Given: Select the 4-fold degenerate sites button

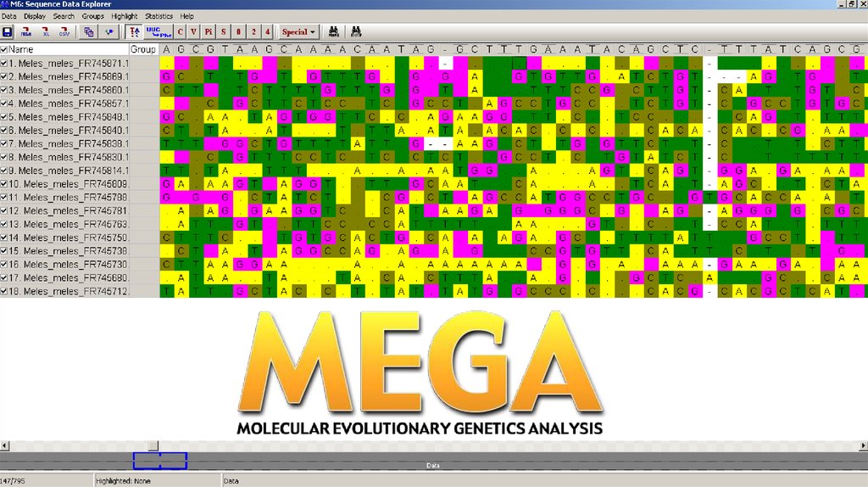Looking at the screenshot, I should 268,32.
